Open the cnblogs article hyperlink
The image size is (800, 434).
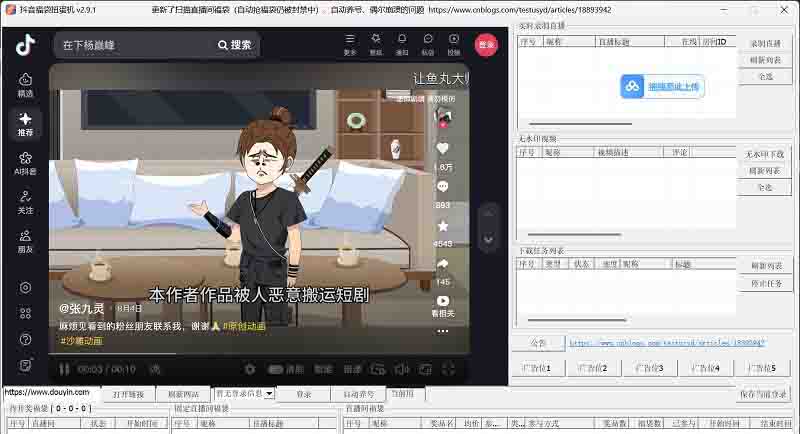[667, 343]
